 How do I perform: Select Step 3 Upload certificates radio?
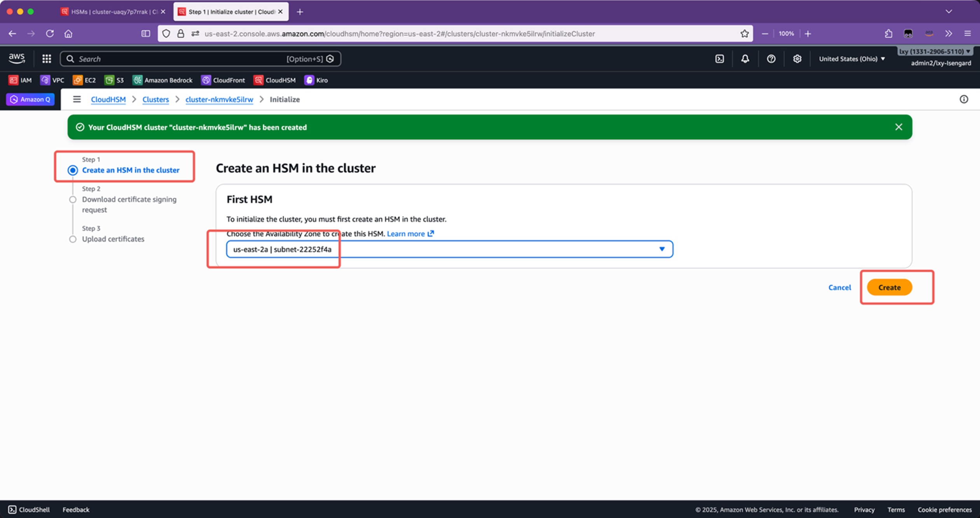pyautogui.click(x=73, y=239)
